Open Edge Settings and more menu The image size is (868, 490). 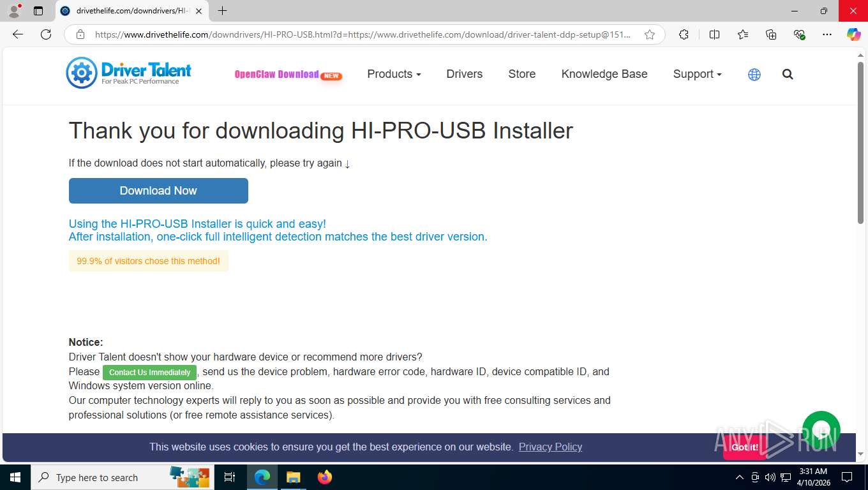pos(827,34)
